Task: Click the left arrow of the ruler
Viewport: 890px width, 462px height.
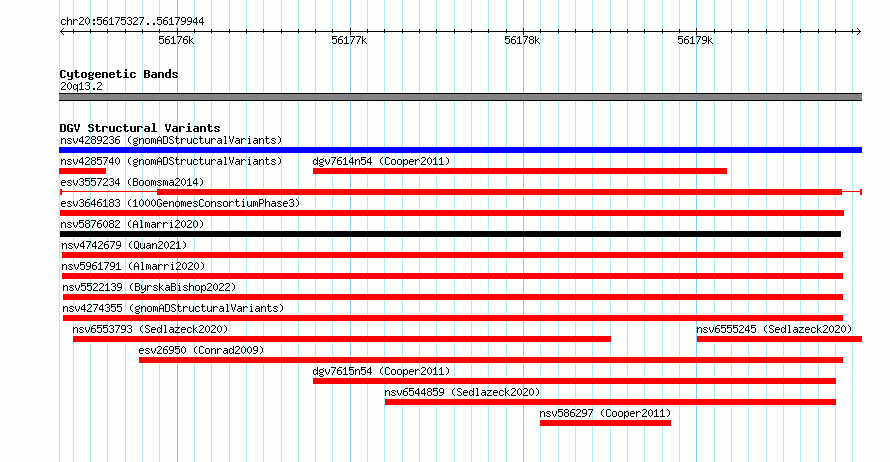Action: point(62,31)
